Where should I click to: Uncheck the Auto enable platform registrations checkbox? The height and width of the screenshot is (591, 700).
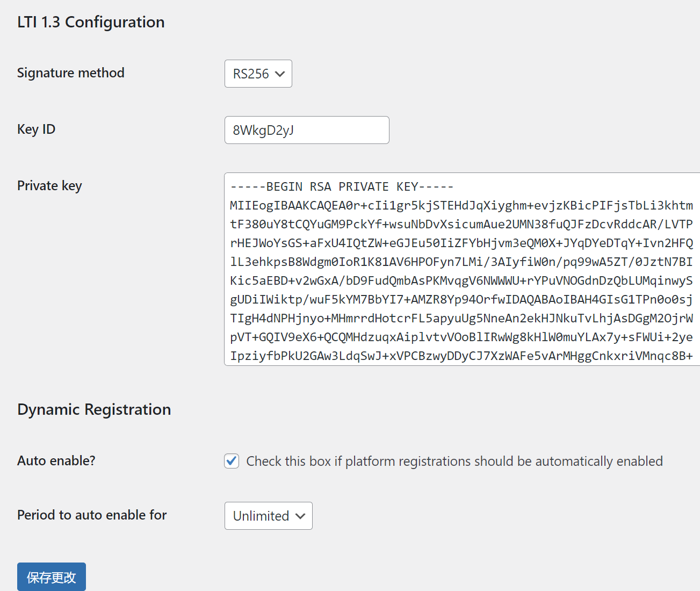(231, 461)
